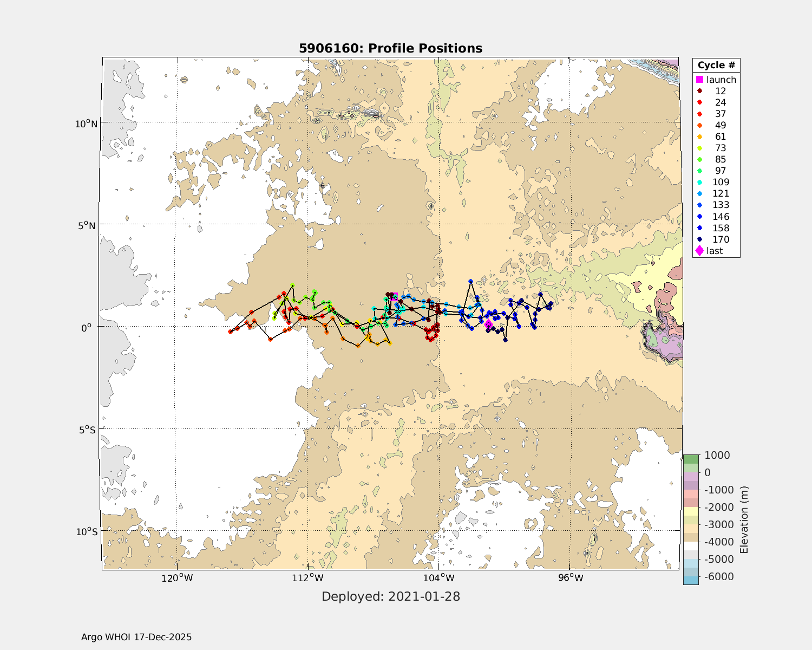The image size is (812, 650).
Task: Select the cycle 170 dark blue legend marker
Action: [x=699, y=239]
